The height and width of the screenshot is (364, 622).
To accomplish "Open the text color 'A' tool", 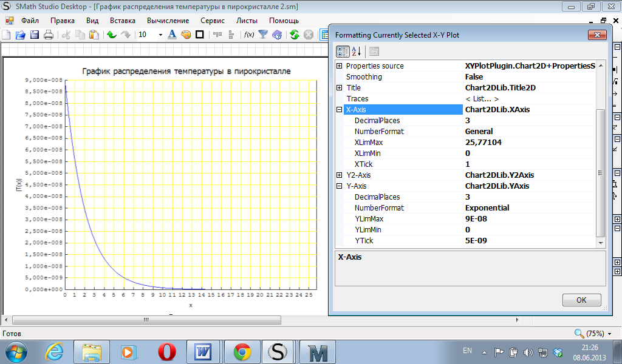I will tap(172, 35).
